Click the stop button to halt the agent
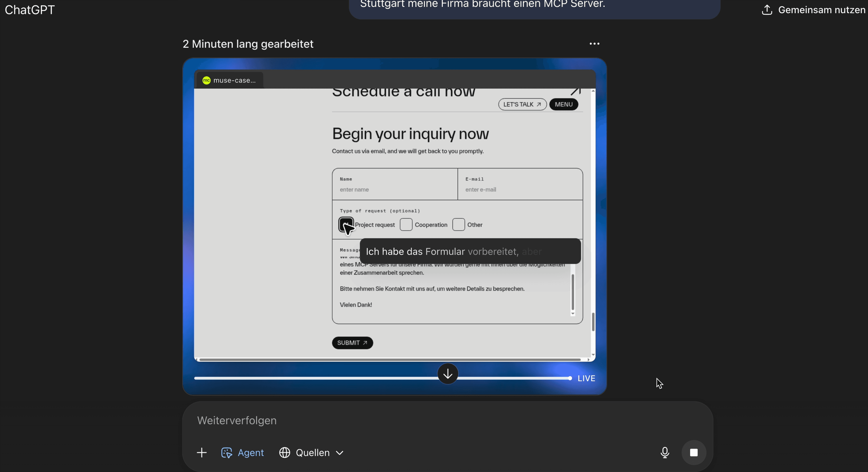Viewport: 868px width, 472px height. pos(694,453)
